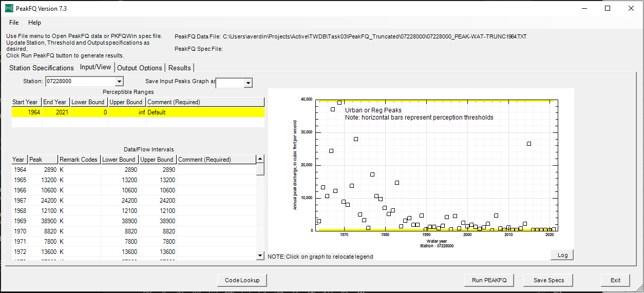Click End Year cell 2021
The width and height of the screenshot is (644, 293).
click(x=56, y=112)
